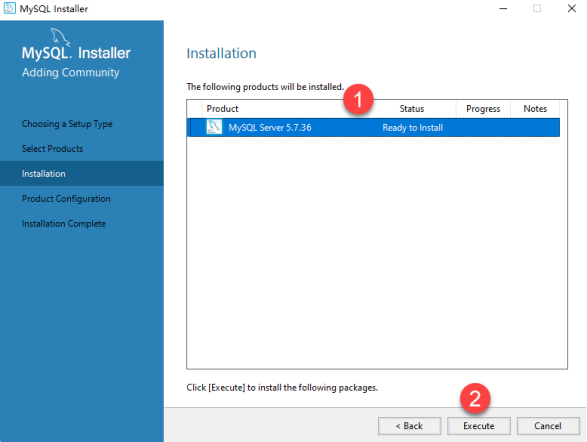This screenshot has height=442, width=587.
Task: Click the MySQL Server product icon
Action: 214,127
